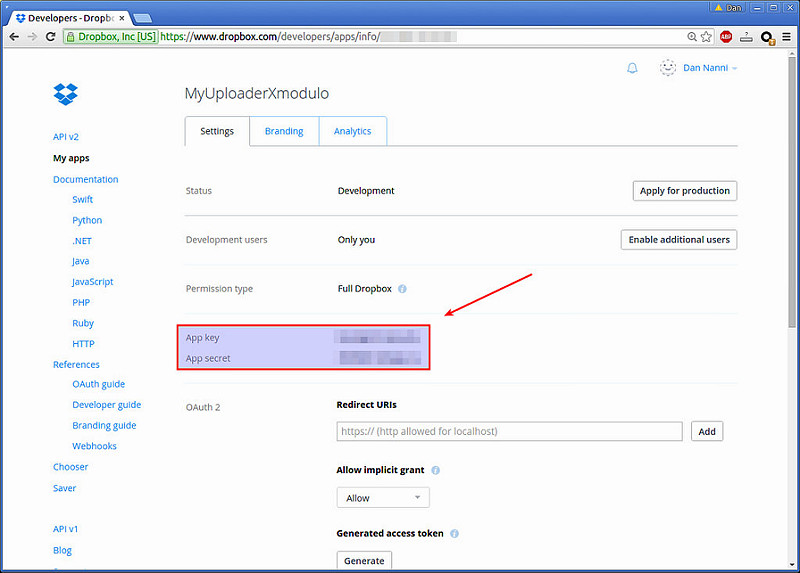Screen dimensions: 800x573
Task: Open OAuth guide link
Action: [x=98, y=384]
